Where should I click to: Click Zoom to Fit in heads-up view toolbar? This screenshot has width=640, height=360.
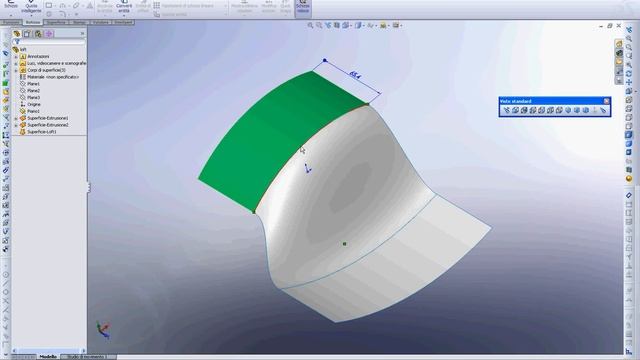pyautogui.click(x=310, y=25)
